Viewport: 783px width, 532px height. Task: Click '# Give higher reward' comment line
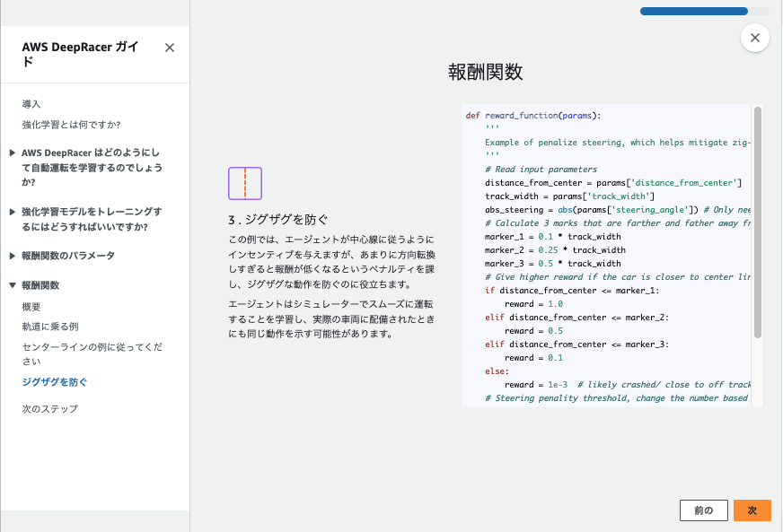point(617,277)
